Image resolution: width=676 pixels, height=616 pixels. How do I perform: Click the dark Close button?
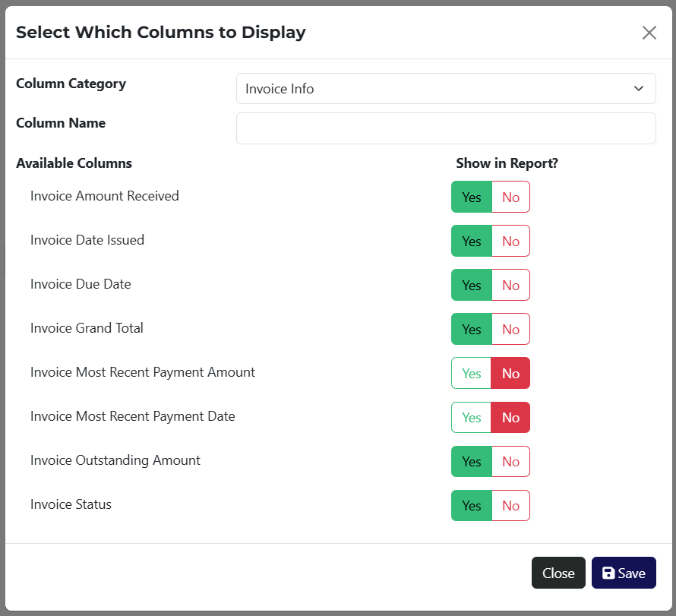pos(558,573)
